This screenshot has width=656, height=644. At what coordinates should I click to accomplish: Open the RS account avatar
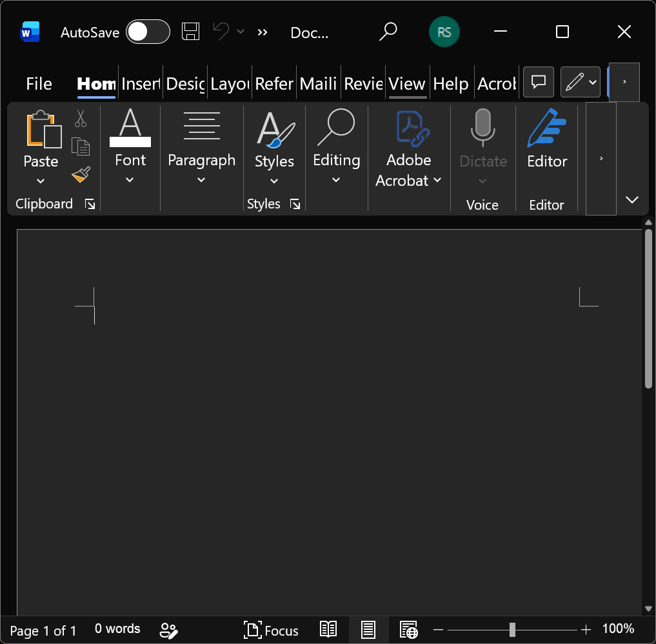pyautogui.click(x=444, y=32)
